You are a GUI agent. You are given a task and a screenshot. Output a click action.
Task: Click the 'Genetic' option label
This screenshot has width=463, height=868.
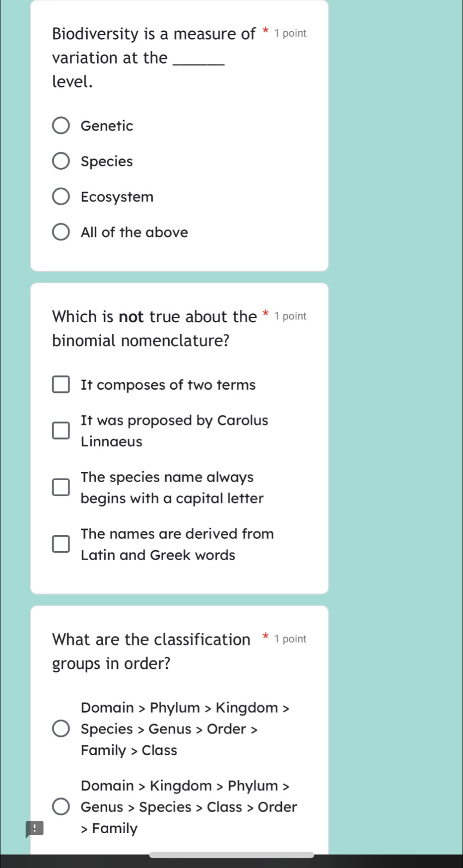pos(107,126)
